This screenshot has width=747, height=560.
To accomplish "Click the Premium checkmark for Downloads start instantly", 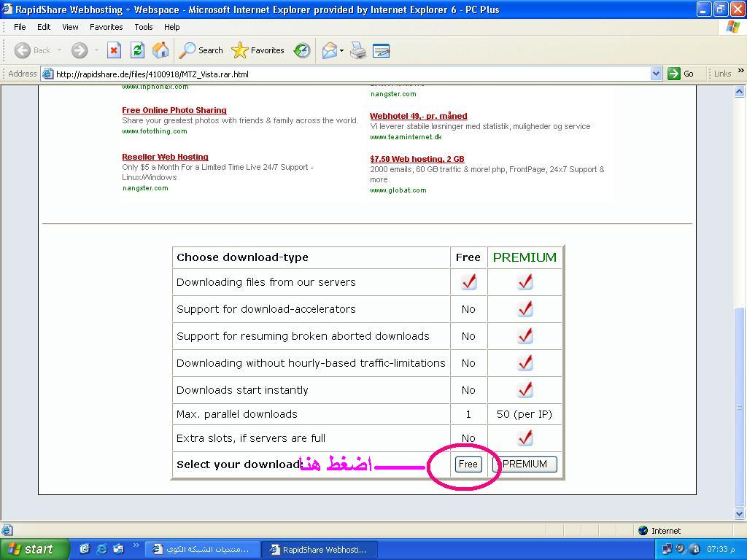I will (525, 389).
